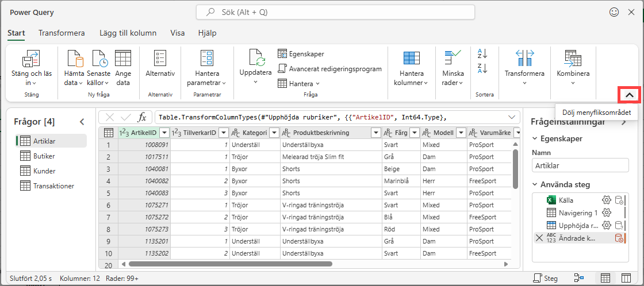644x286 pixels.
Task: Open Produktbeskrivning column filter dropdown
Action: [376, 133]
